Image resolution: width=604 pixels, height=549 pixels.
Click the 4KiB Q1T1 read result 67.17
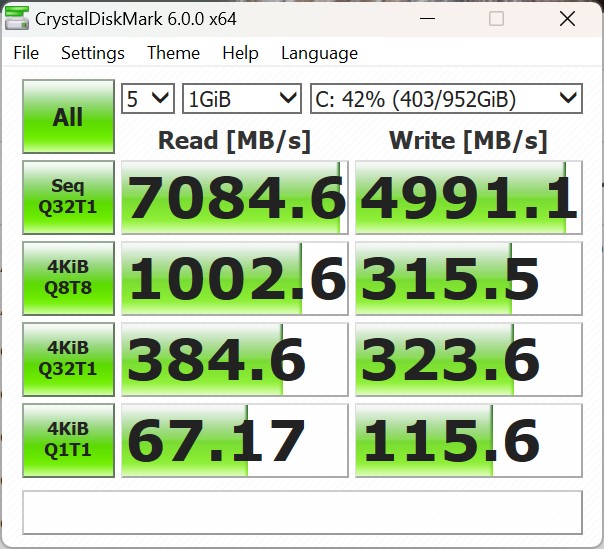[x=235, y=440]
